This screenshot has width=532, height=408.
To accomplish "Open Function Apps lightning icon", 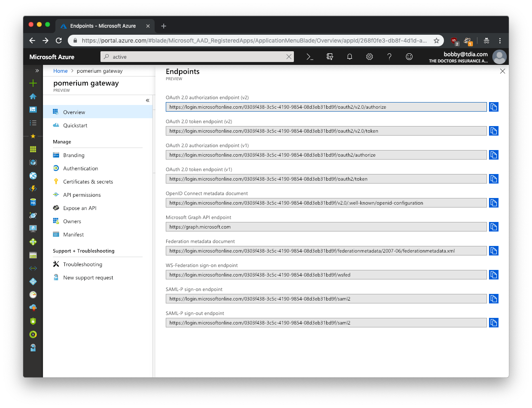I will (33, 189).
